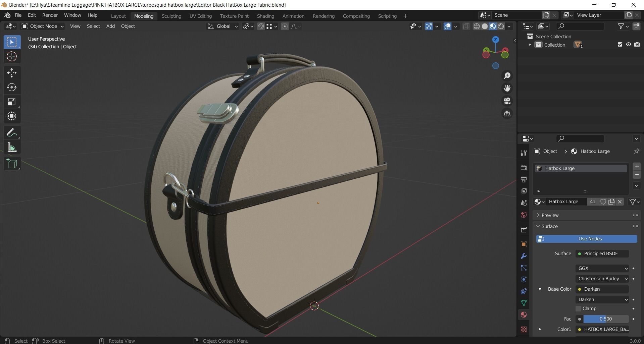Viewport: 644px width, 344px height.
Task: Open the GGX distribution dropdown
Action: pyautogui.click(x=602, y=268)
